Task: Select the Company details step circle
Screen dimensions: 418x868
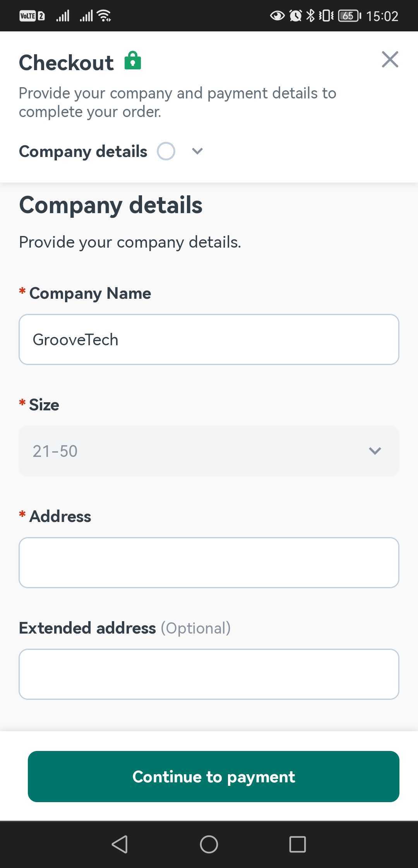Action: 166,151
